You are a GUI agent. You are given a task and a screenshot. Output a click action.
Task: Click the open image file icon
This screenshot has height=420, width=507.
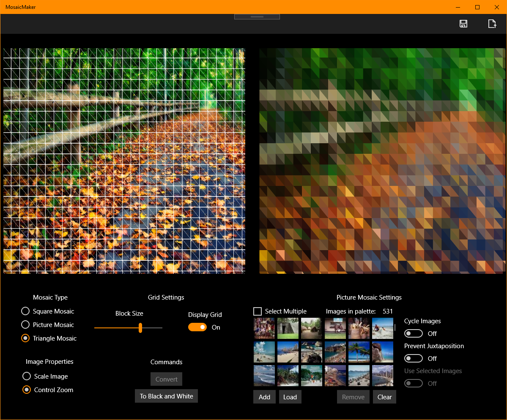(492, 24)
